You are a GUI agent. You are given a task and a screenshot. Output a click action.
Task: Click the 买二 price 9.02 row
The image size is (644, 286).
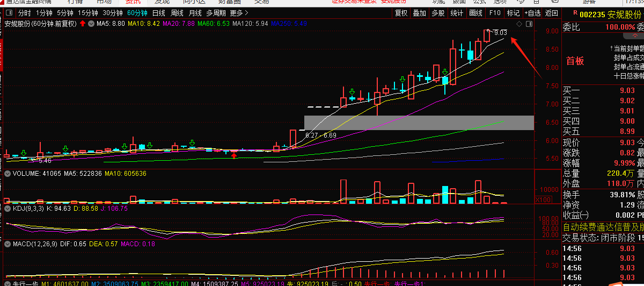tap(603, 102)
